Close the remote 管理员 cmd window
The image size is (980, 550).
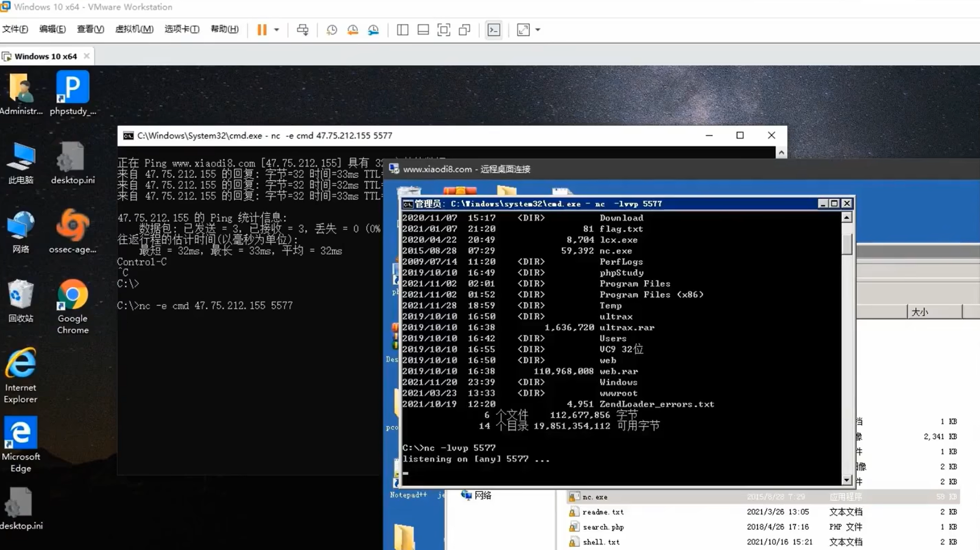(847, 204)
